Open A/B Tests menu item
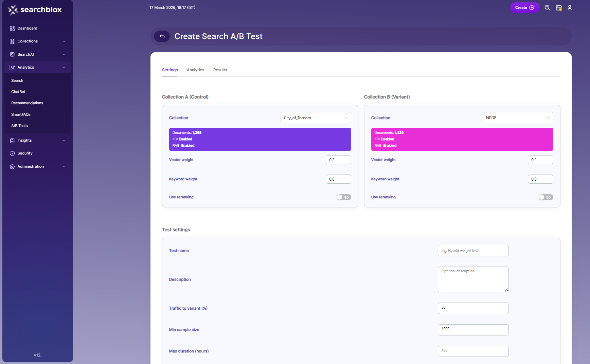 point(19,126)
